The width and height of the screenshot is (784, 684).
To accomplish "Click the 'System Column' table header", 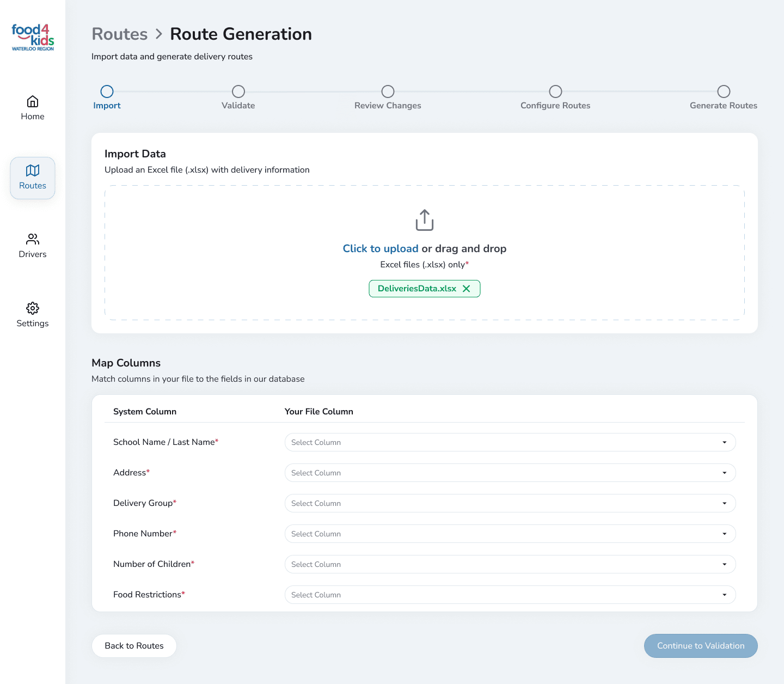I will point(145,412).
